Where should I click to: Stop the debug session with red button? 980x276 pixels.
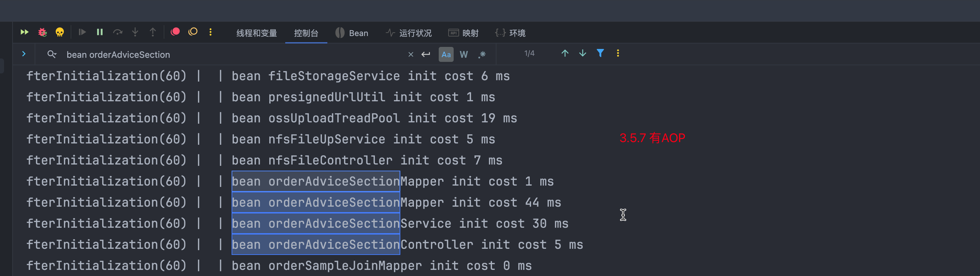pyautogui.click(x=175, y=32)
